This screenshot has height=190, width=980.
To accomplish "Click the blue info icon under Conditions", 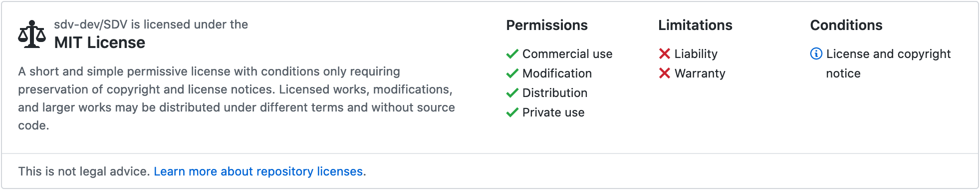I will (816, 53).
